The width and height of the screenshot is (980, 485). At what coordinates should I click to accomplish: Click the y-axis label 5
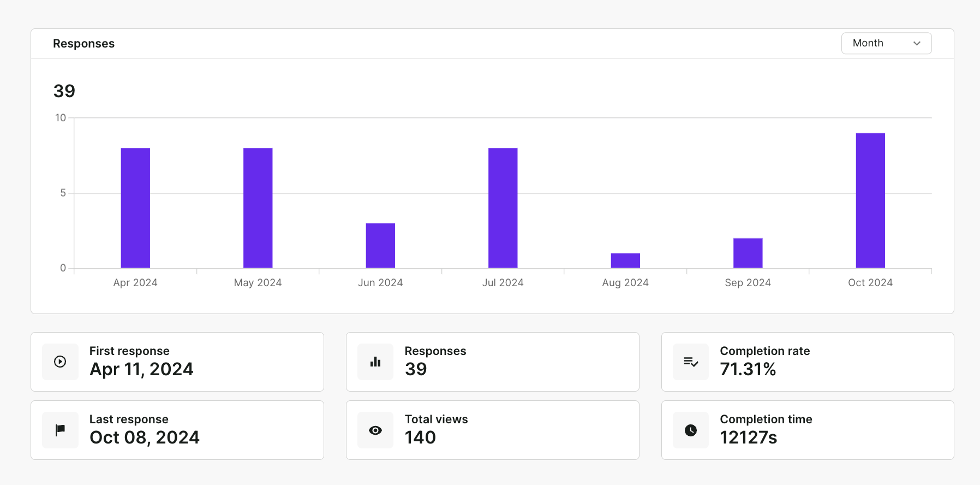[x=63, y=193]
